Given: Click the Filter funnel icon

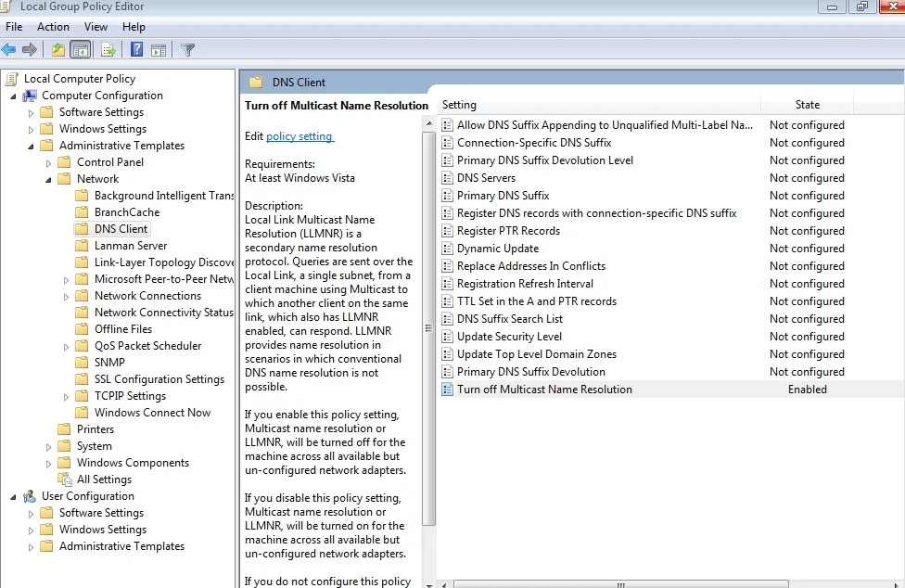Looking at the screenshot, I should [187, 50].
